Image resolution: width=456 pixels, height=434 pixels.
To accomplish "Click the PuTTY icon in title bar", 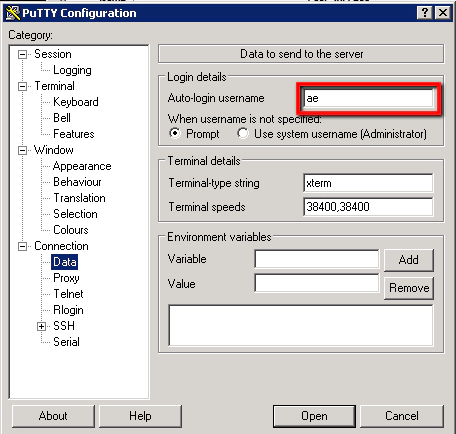I will pyautogui.click(x=13, y=13).
